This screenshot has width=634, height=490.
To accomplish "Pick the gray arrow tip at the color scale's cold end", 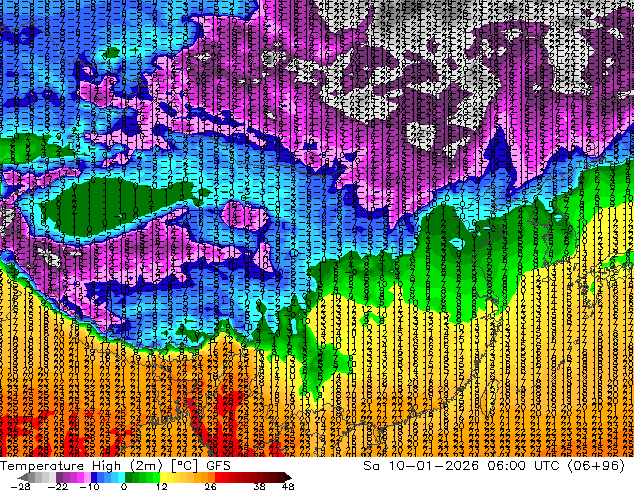I will [23, 477].
